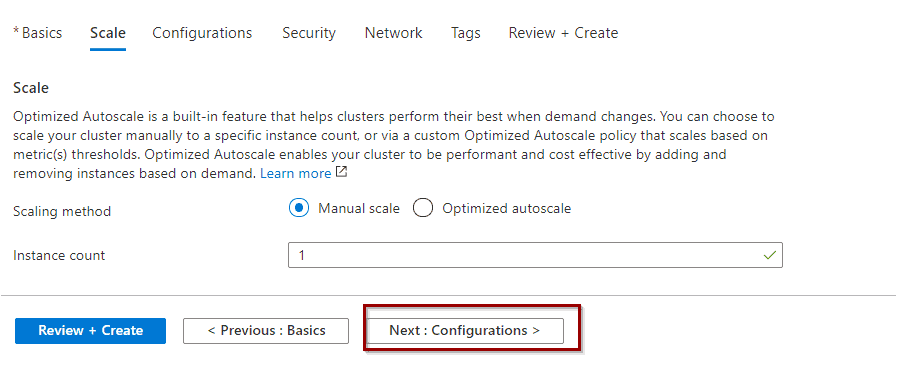Click the external link icon beside Learn more
Viewport: 898px width, 372px height.
pyautogui.click(x=341, y=172)
